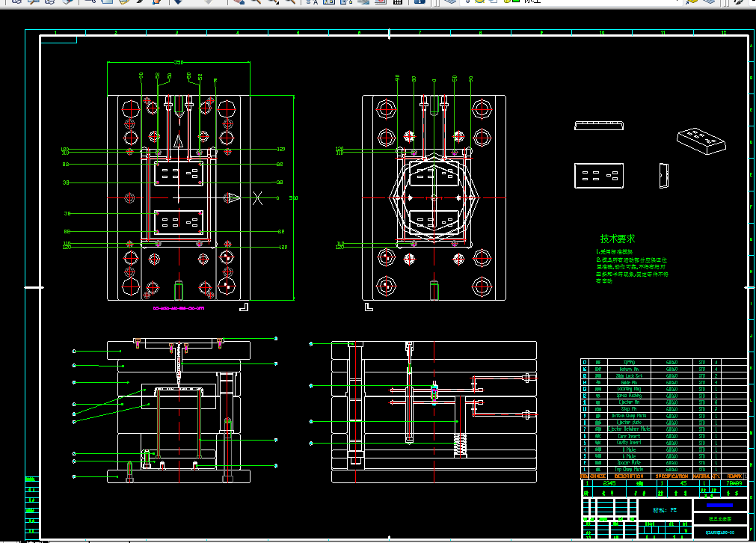
Task: Select the 350 width dimension text
Action: [x=179, y=63]
